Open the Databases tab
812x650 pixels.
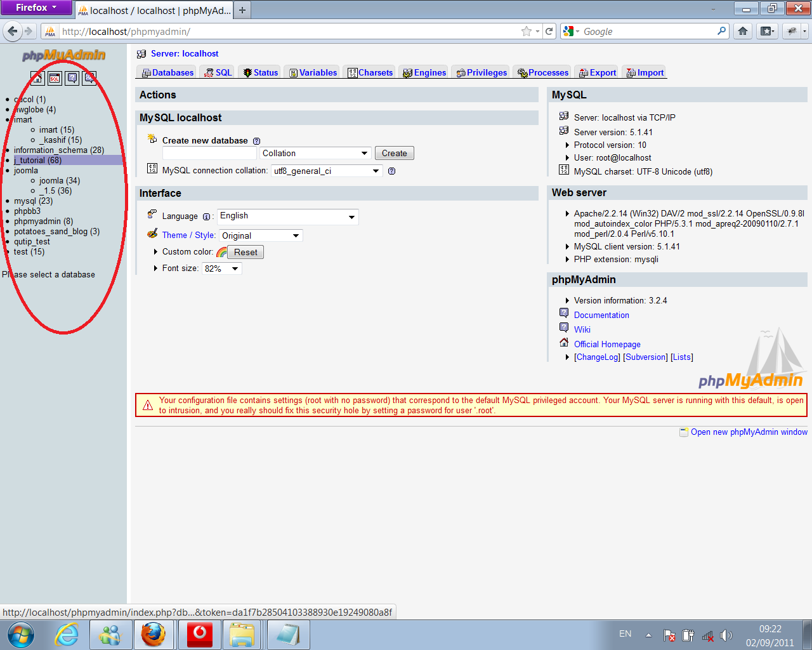[167, 72]
